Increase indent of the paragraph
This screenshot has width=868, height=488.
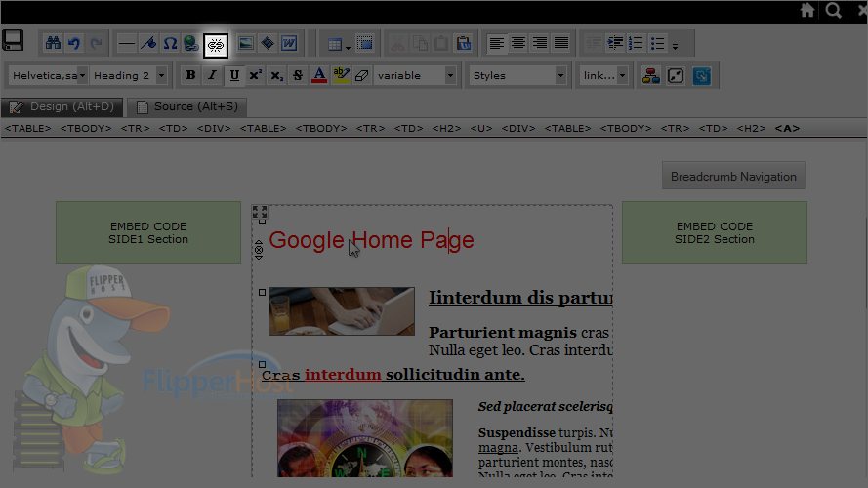coord(615,43)
